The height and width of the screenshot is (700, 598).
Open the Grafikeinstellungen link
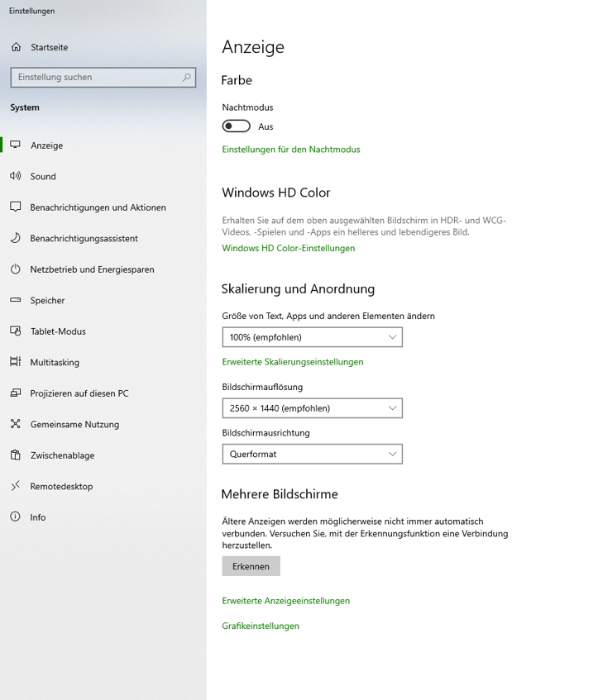pos(261,626)
